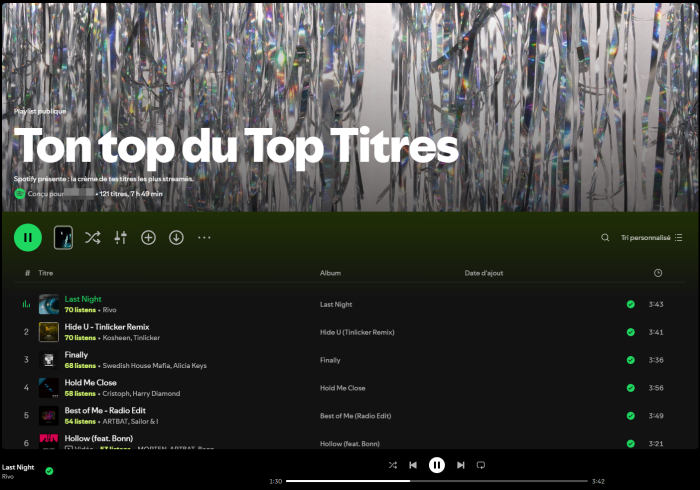
Task: Sort by the Date d'ajout column
Action: 483,273
